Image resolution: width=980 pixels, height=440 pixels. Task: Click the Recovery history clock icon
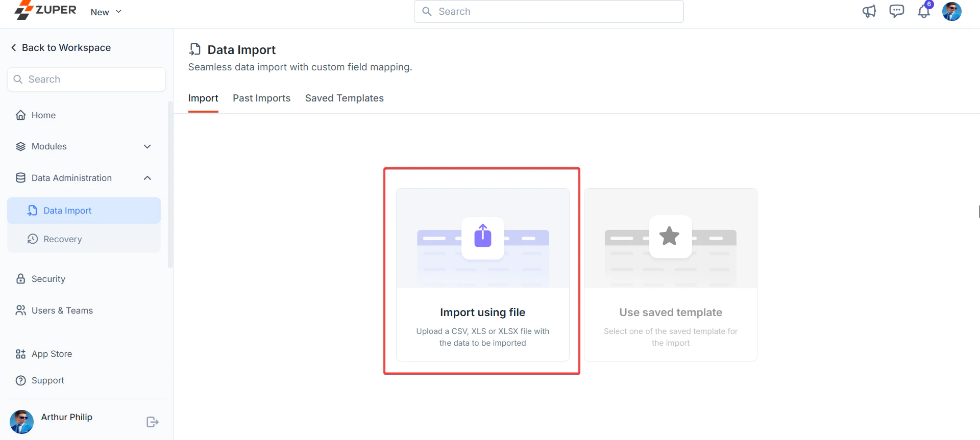(x=32, y=239)
